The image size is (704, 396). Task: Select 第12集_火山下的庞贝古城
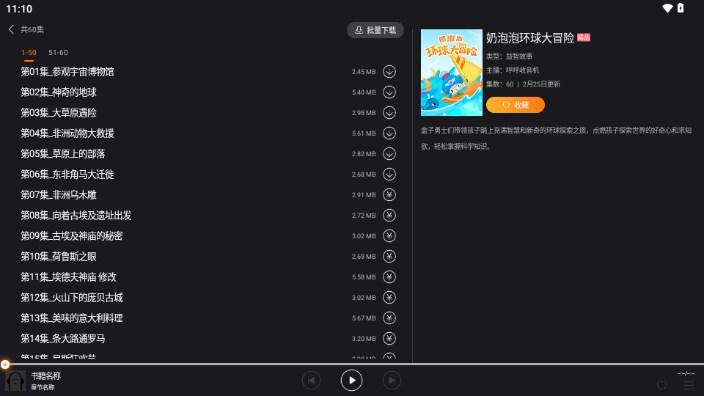pos(71,297)
